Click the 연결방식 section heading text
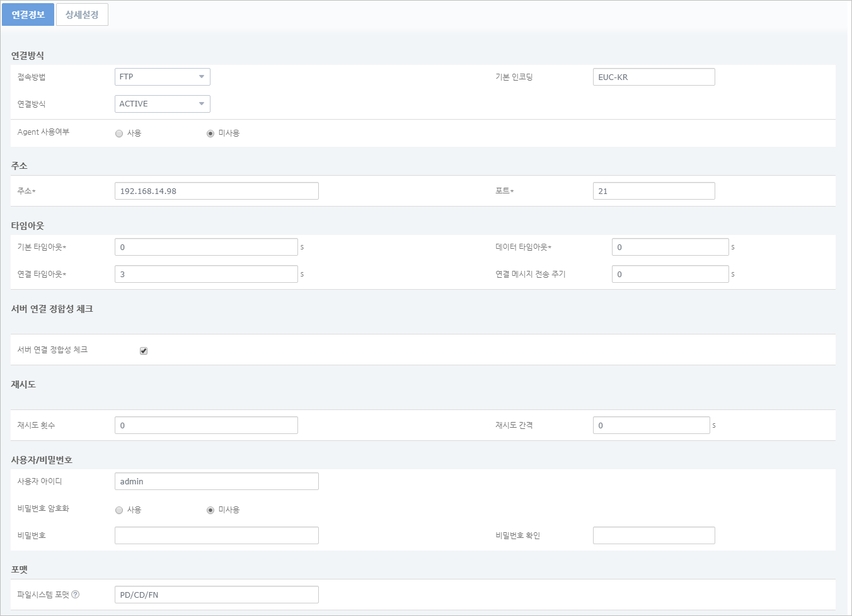 click(28, 55)
